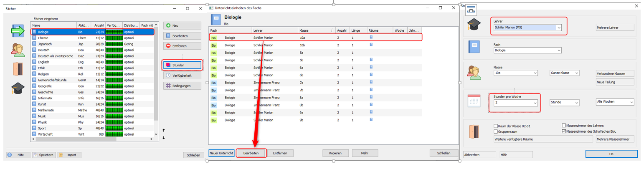644x179 pixels.
Task: Click the Neu button with green plus icon
Action: (x=182, y=25)
